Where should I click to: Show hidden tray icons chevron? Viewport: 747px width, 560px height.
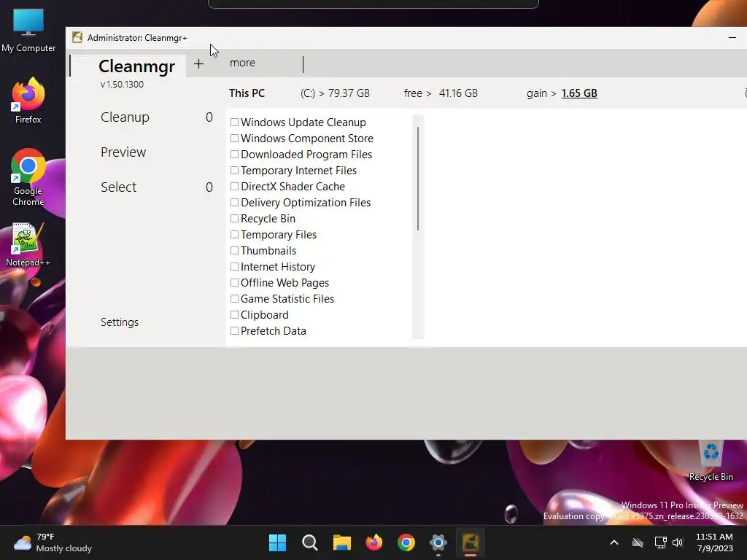click(x=614, y=542)
